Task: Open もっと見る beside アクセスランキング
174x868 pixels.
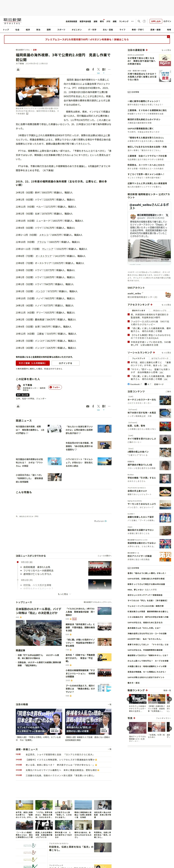Action: [166, 305]
